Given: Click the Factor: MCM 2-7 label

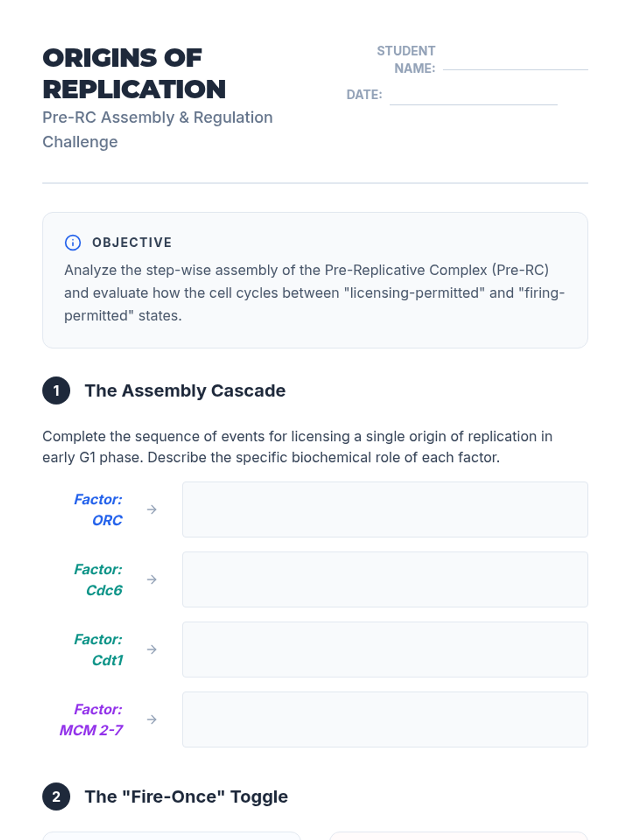Looking at the screenshot, I should tap(91, 720).
